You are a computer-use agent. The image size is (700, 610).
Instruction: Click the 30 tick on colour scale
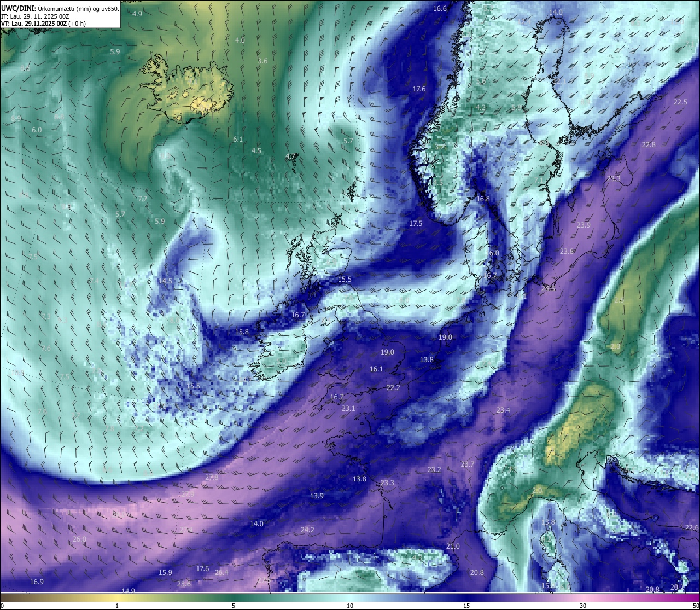[583, 606]
